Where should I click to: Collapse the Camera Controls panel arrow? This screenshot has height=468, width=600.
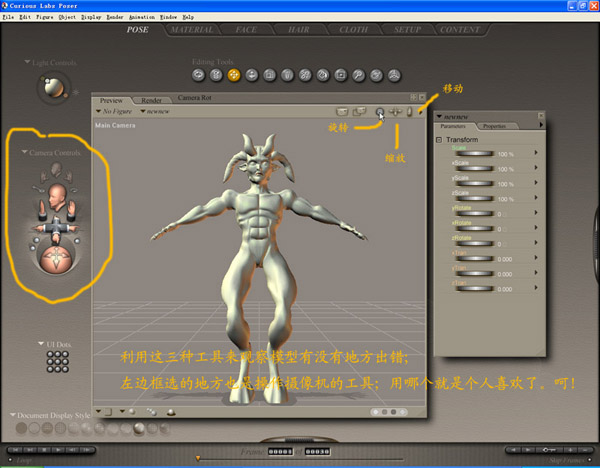24,153
